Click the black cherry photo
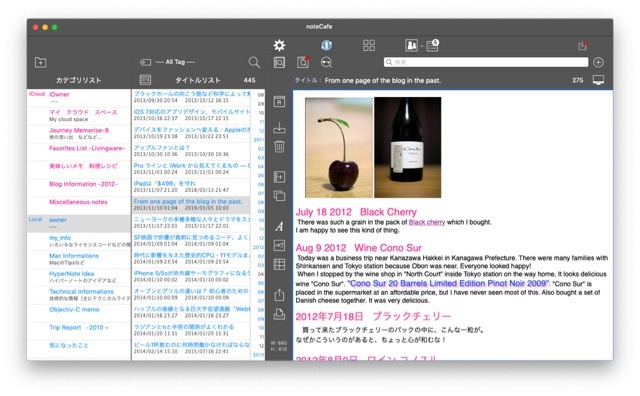640x396 pixels. [x=339, y=147]
